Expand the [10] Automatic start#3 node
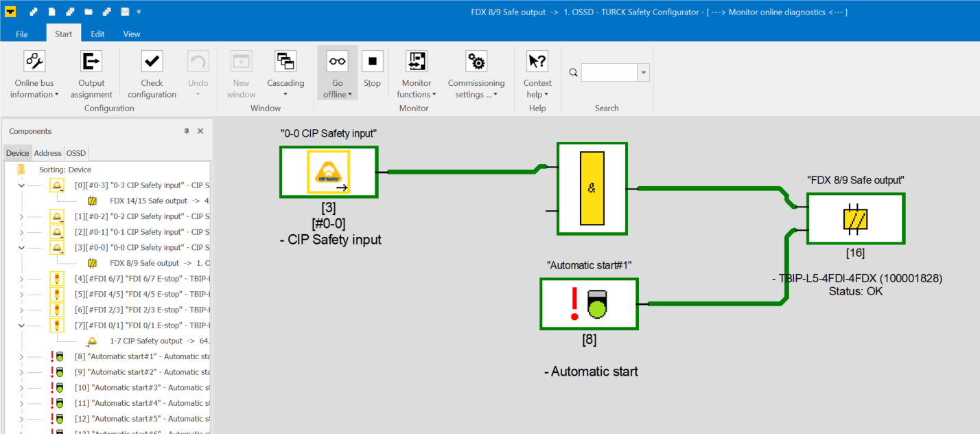 21,387
